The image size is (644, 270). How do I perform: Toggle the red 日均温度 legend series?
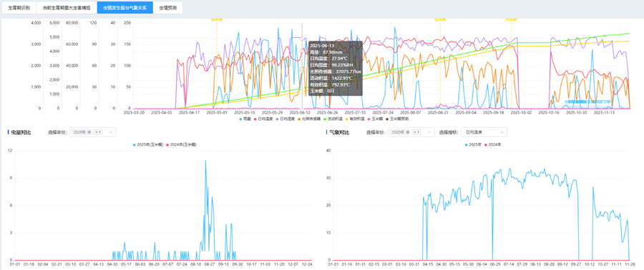[x=263, y=119]
